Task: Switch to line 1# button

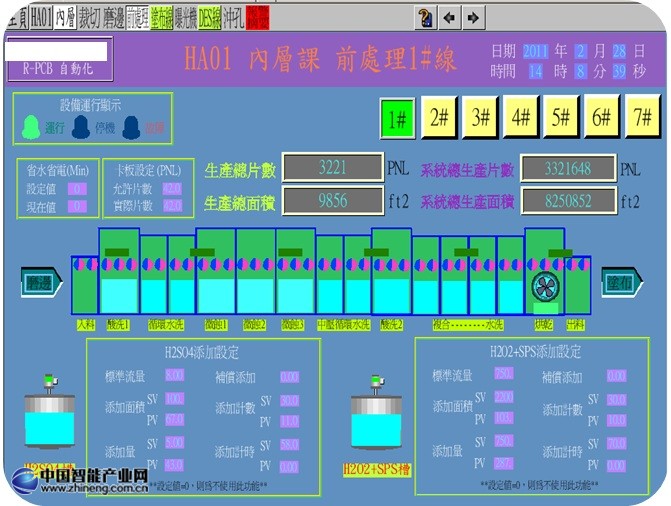Action: click(397, 119)
